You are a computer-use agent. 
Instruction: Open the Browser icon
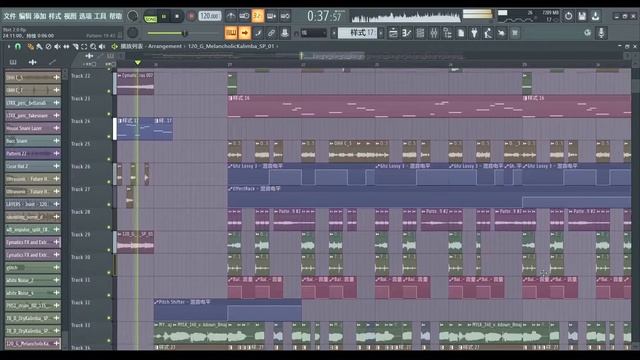pyautogui.click(x=447, y=33)
